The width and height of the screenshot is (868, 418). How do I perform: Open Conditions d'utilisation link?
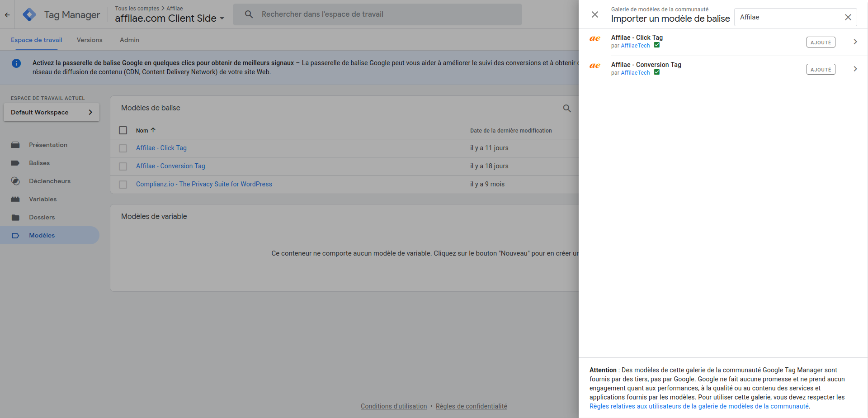(394, 406)
